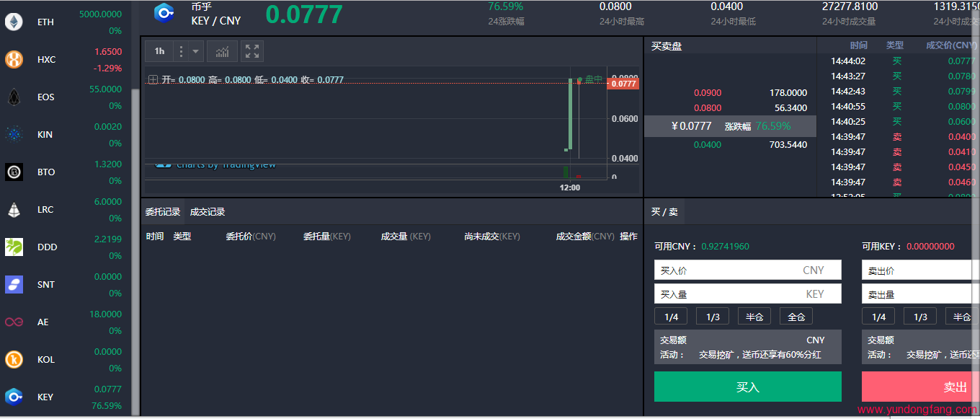This screenshot has height=419, width=980.
Task: Toggle chart fullscreen mode
Action: 252,51
